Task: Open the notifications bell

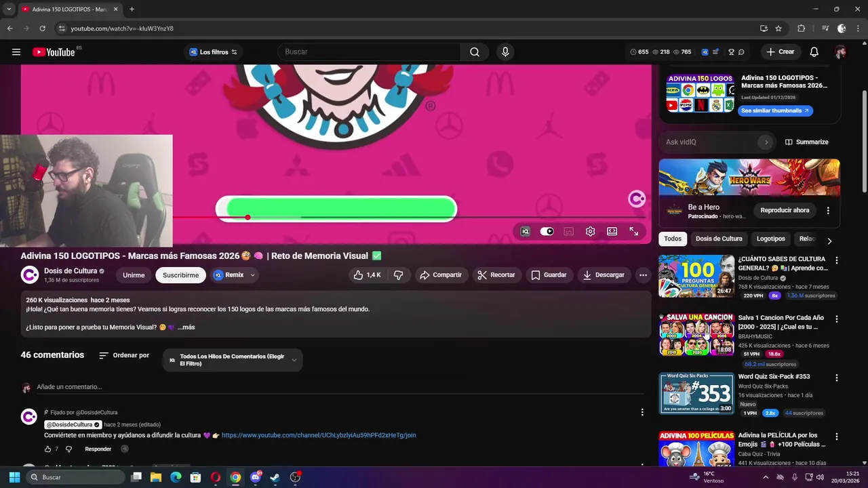Action: coord(814,52)
